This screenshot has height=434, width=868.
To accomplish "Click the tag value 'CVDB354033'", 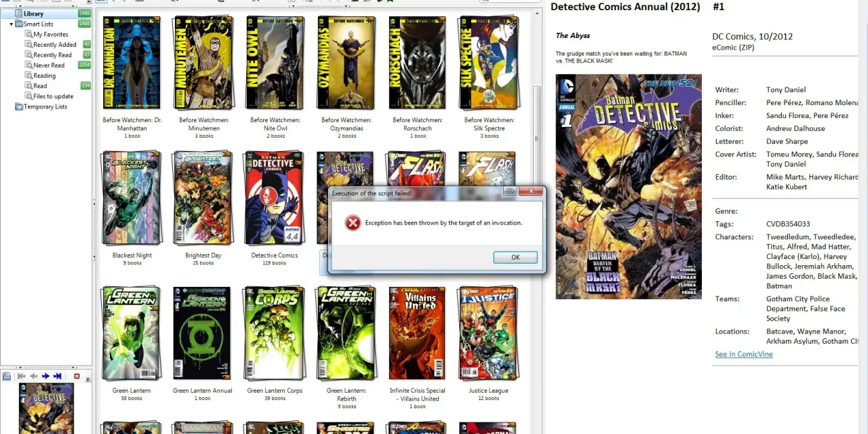I will coord(788,224).
